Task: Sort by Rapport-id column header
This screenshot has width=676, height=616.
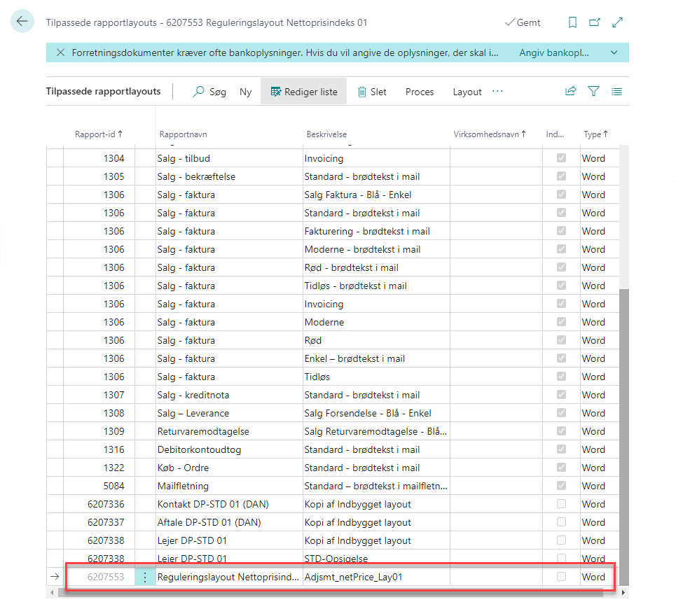Action: click(x=99, y=134)
